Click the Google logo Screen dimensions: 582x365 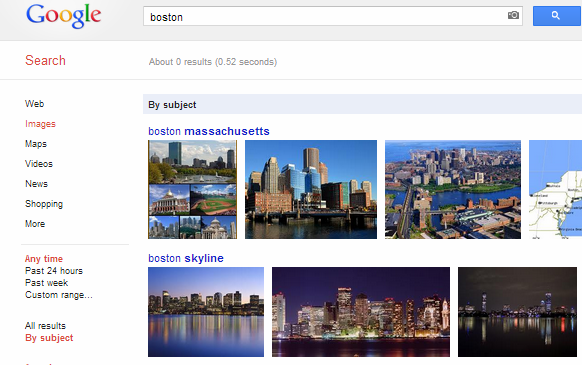[63, 16]
